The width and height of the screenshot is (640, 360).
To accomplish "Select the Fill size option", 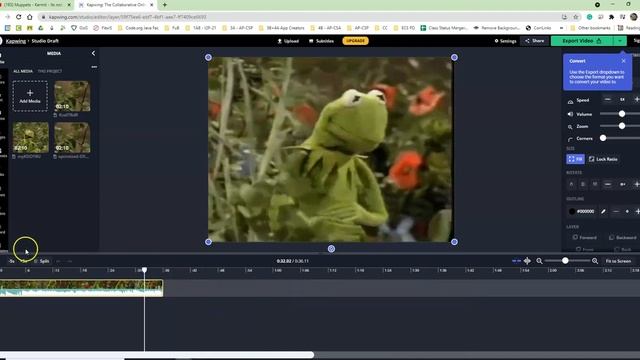I will coord(576,159).
